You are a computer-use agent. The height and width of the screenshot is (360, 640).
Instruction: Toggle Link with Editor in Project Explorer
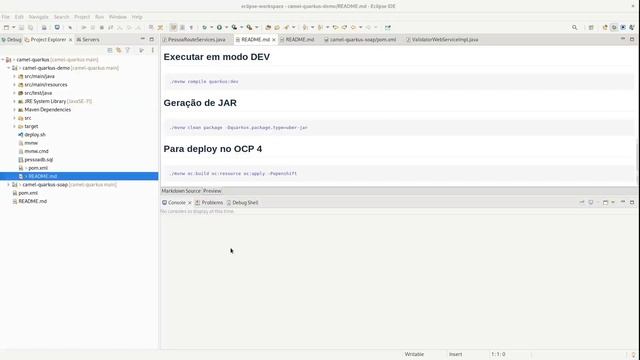coord(119,50)
